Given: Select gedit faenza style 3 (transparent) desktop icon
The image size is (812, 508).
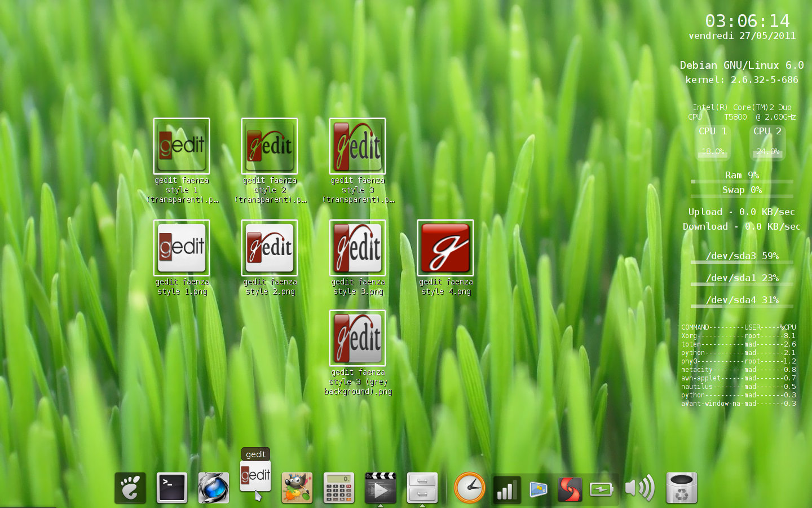Looking at the screenshot, I should [x=358, y=146].
